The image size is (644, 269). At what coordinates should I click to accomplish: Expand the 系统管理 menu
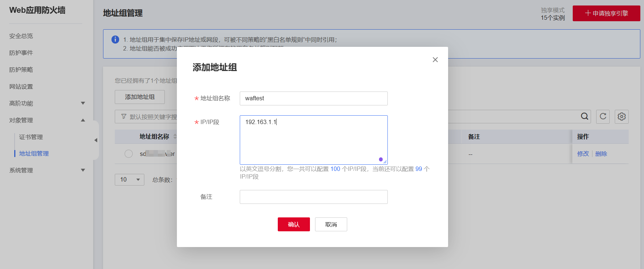coord(83,170)
